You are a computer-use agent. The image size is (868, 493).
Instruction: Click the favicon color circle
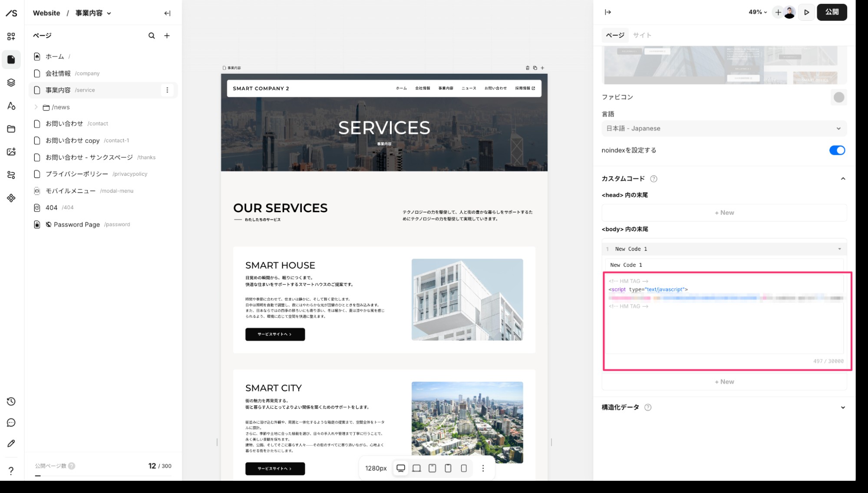(x=838, y=97)
